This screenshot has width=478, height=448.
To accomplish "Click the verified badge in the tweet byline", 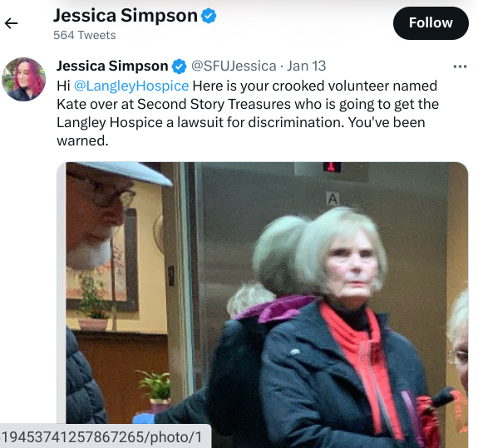I will click(x=180, y=66).
